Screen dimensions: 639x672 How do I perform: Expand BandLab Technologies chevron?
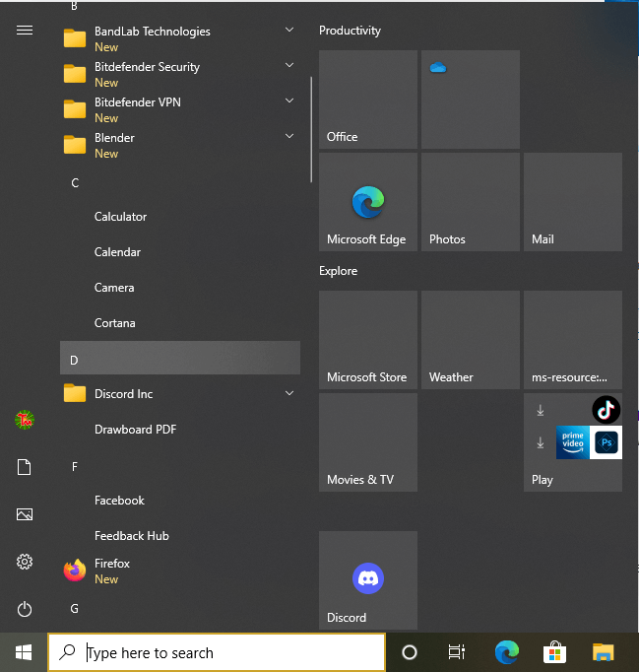point(289,30)
